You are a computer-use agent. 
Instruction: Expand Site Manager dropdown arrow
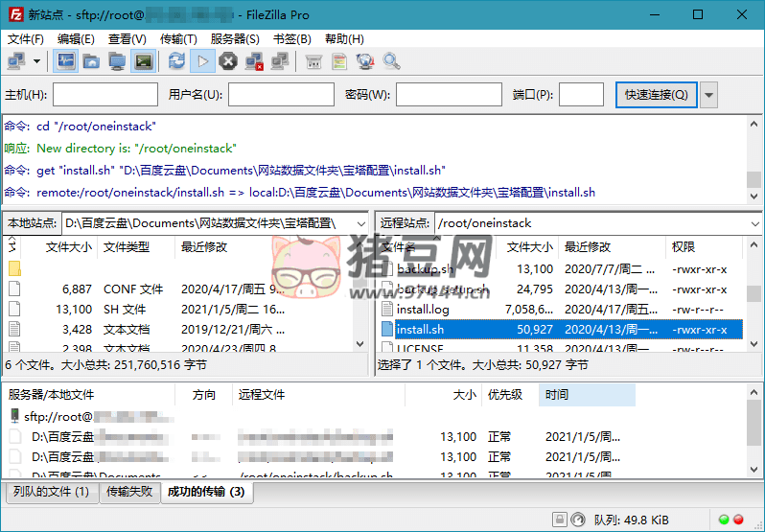(37, 61)
